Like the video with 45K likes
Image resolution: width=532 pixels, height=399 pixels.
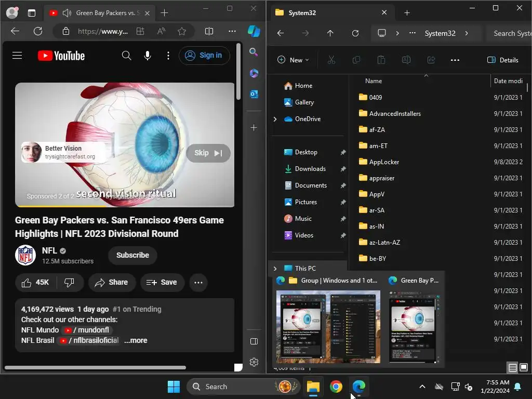(35, 282)
